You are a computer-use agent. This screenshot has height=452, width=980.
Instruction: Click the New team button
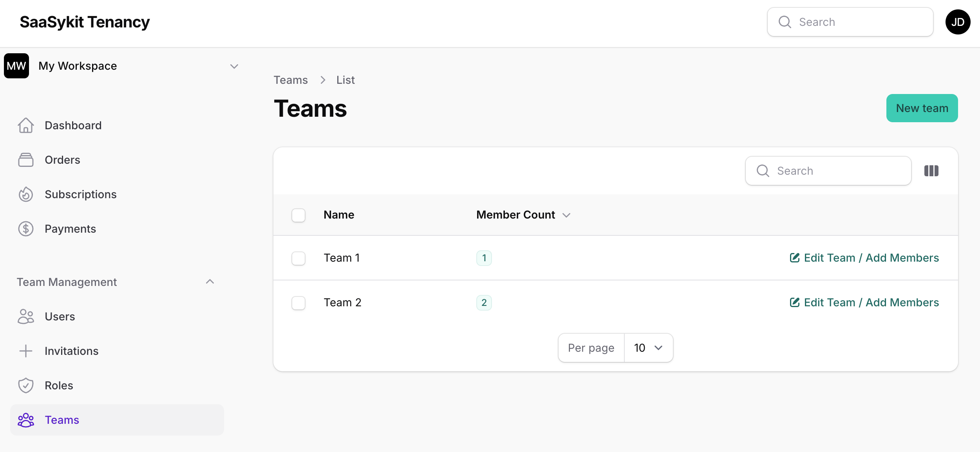tap(922, 108)
